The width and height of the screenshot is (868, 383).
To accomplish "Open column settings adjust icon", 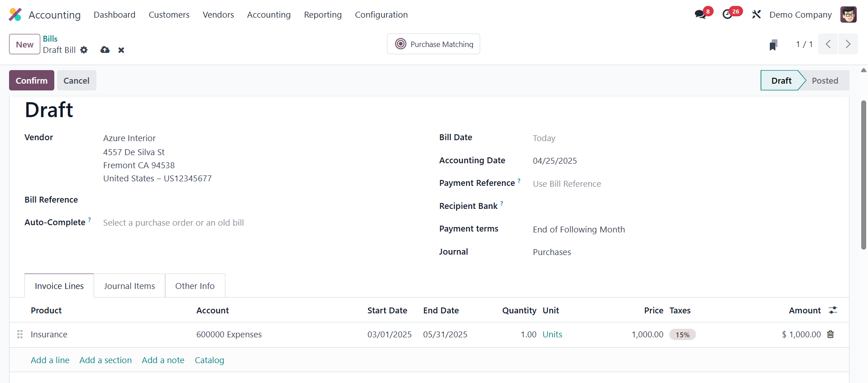I will coord(833,310).
